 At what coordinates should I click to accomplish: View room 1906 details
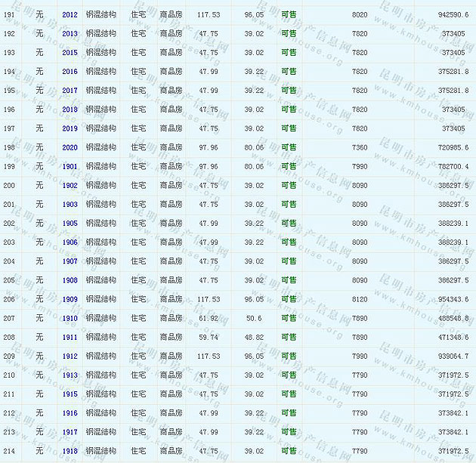coord(70,242)
